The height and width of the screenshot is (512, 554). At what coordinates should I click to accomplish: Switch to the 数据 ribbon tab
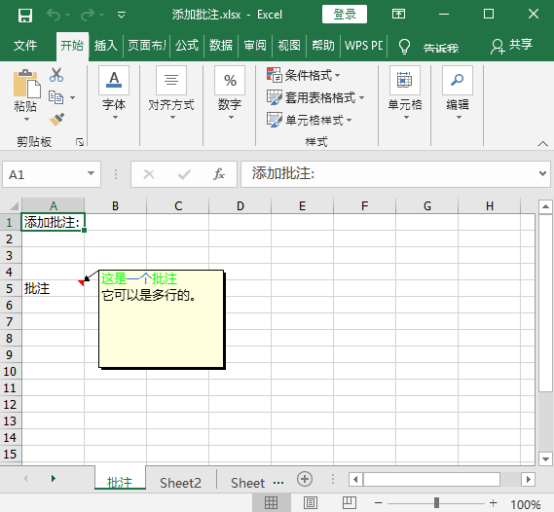click(x=221, y=45)
